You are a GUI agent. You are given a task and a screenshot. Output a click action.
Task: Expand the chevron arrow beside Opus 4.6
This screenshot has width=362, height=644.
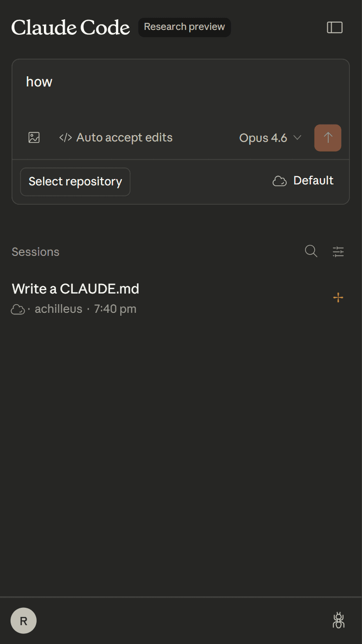tap(297, 138)
